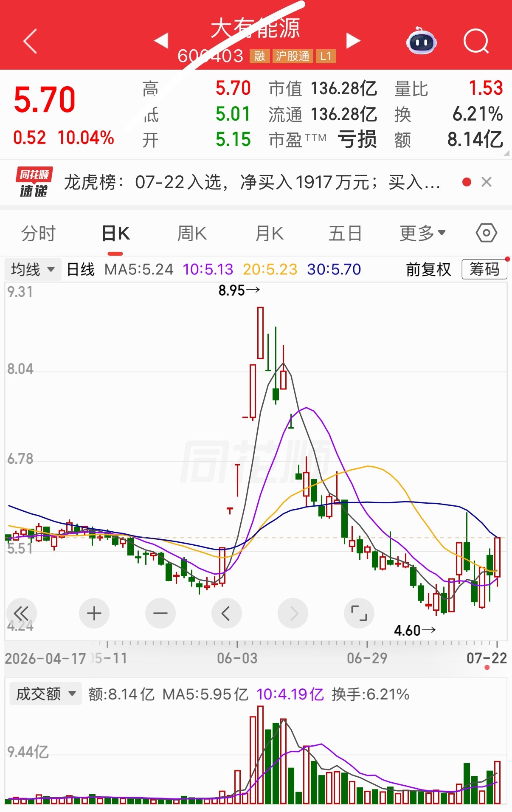Screen dimensions: 512x812
Task: Jump to earliest data double-arrow button
Action: click(21, 613)
